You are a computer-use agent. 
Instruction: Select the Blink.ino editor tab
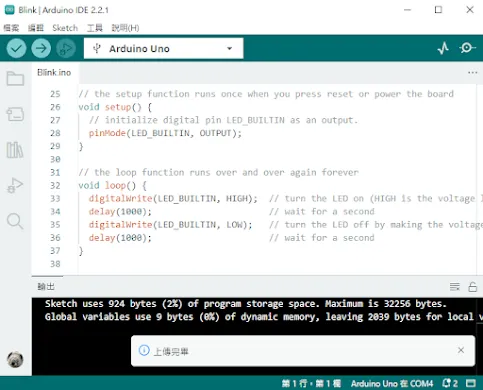pyautogui.click(x=54, y=73)
